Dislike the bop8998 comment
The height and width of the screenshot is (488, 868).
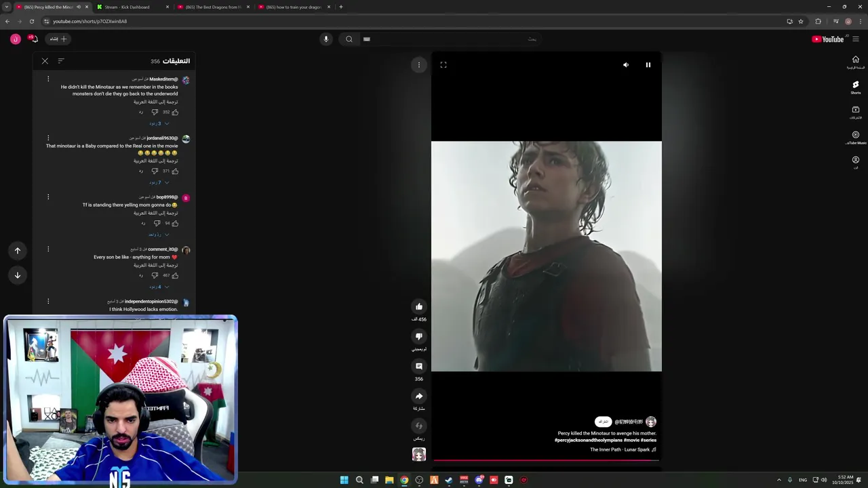(x=157, y=223)
